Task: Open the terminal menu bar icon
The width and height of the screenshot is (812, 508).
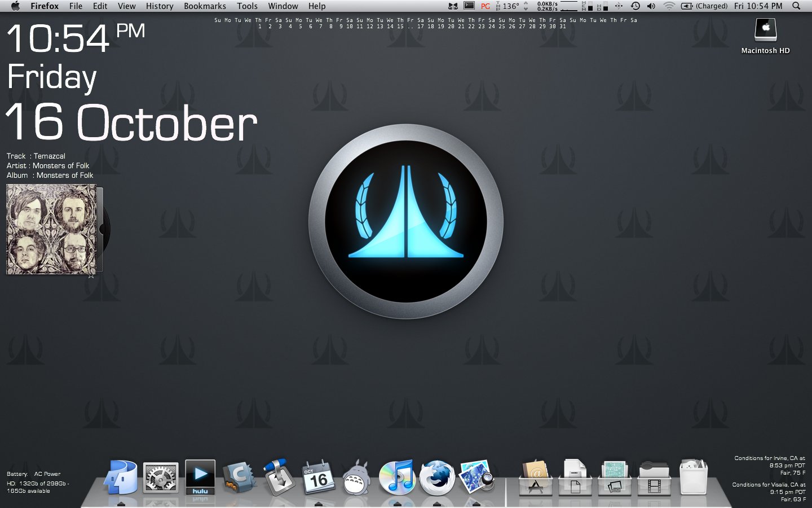Action: click(469, 6)
